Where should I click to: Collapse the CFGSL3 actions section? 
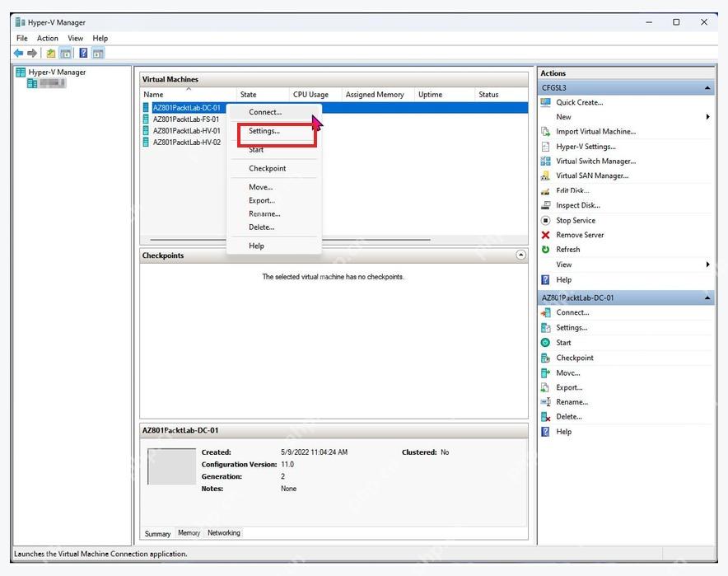(x=707, y=88)
